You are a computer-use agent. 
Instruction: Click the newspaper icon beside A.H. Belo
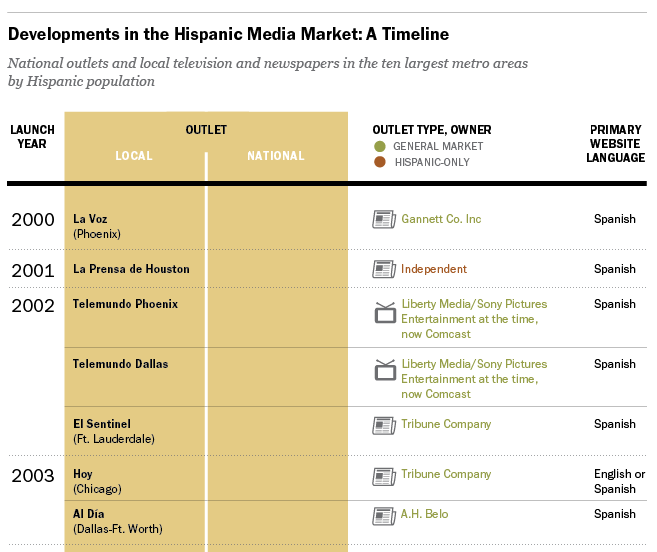[x=384, y=516]
